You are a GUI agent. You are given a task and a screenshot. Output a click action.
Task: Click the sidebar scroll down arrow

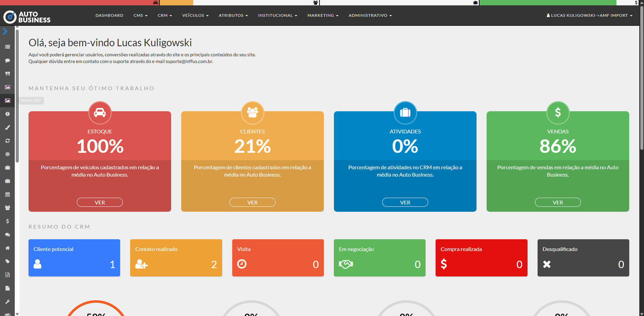point(17,314)
